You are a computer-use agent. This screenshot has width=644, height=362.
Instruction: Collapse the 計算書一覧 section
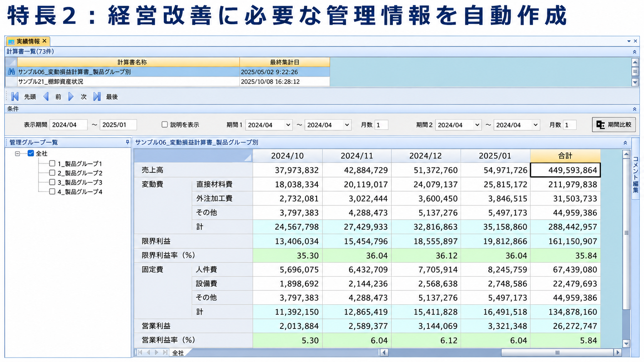(x=634, y=52)
